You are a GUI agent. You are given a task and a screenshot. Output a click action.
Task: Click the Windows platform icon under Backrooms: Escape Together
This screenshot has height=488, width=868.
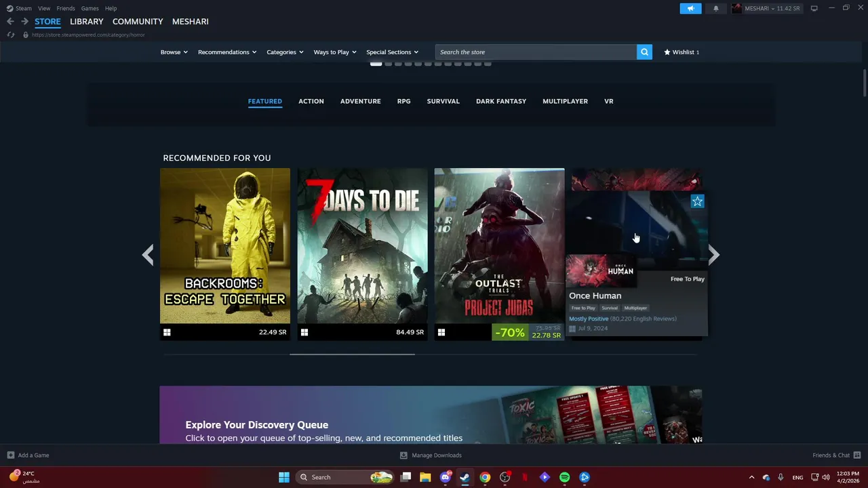(x=167, y=332)
